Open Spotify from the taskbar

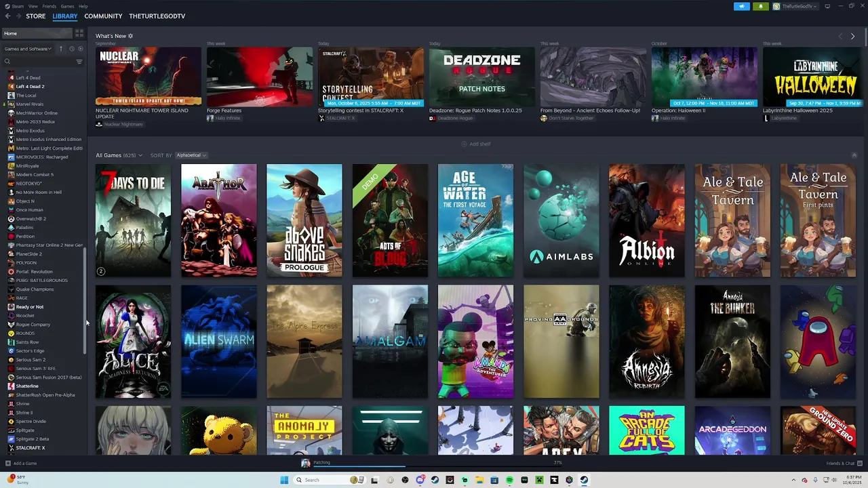click(509, 480)
